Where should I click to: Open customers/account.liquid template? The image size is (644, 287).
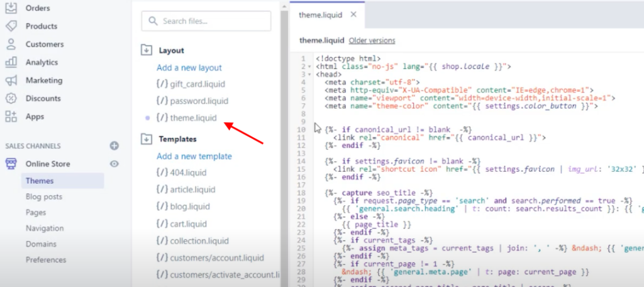click(217, 258)
